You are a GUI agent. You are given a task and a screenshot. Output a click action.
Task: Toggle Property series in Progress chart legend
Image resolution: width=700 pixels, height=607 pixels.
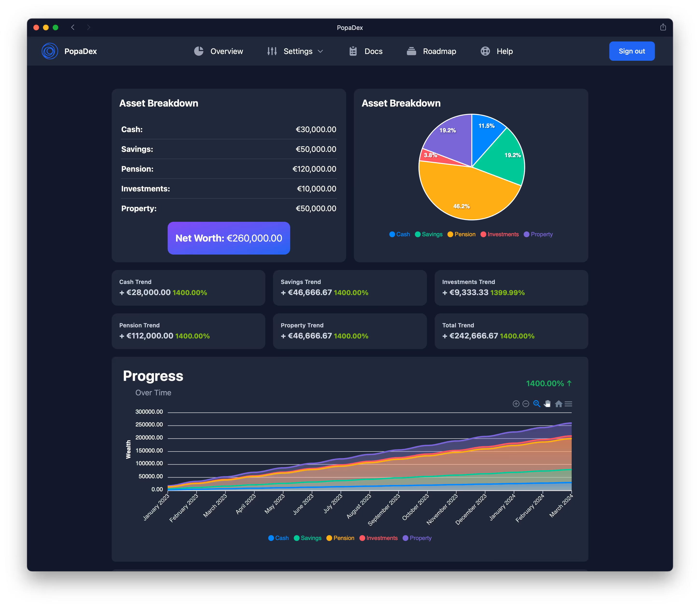[x=417, y=538]
